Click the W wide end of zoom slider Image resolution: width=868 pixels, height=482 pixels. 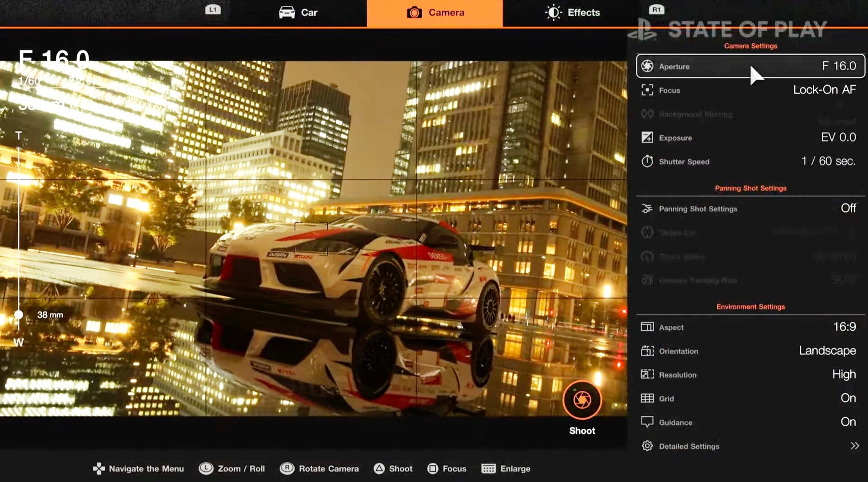tap(19, 342)
